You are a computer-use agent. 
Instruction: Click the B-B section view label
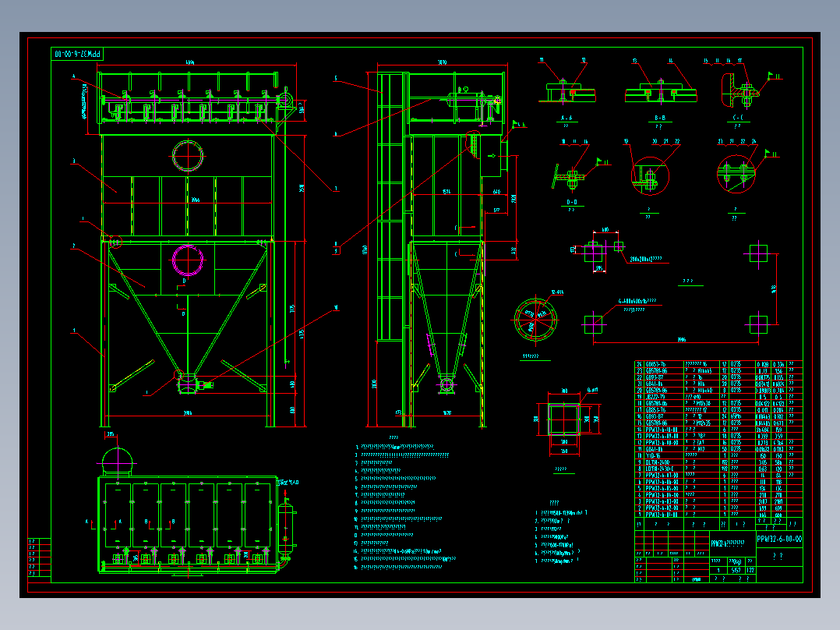pos(659,118)
